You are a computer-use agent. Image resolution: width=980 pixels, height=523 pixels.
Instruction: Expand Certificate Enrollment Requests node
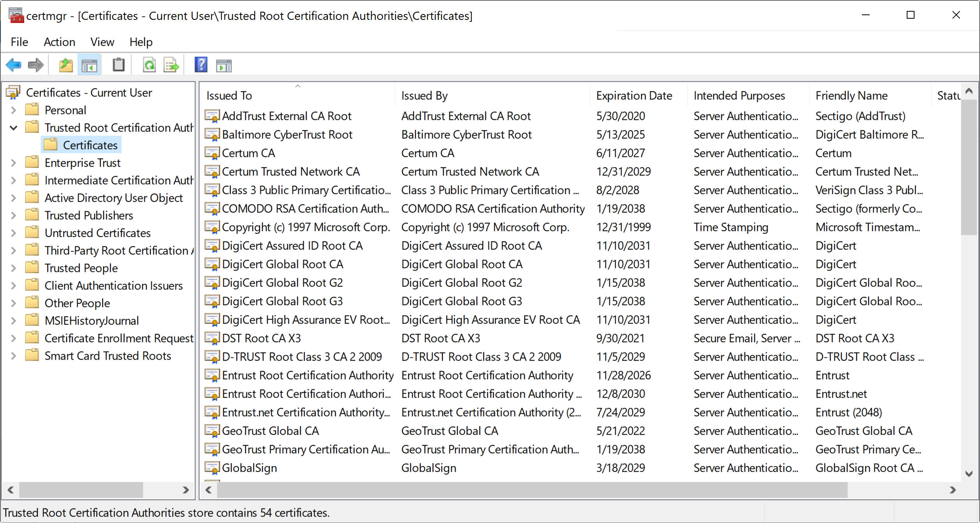(14, 338)
